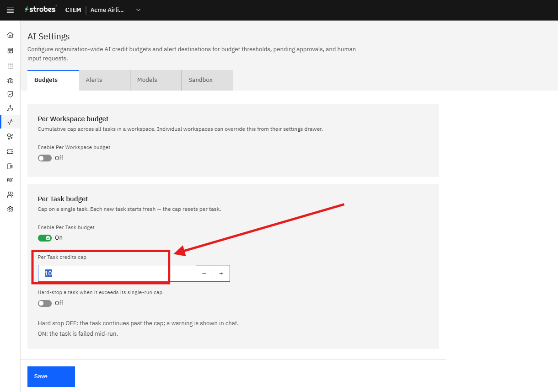Switch to the Budgets tab
Screen dimensions: 558x392
[53, 80]
